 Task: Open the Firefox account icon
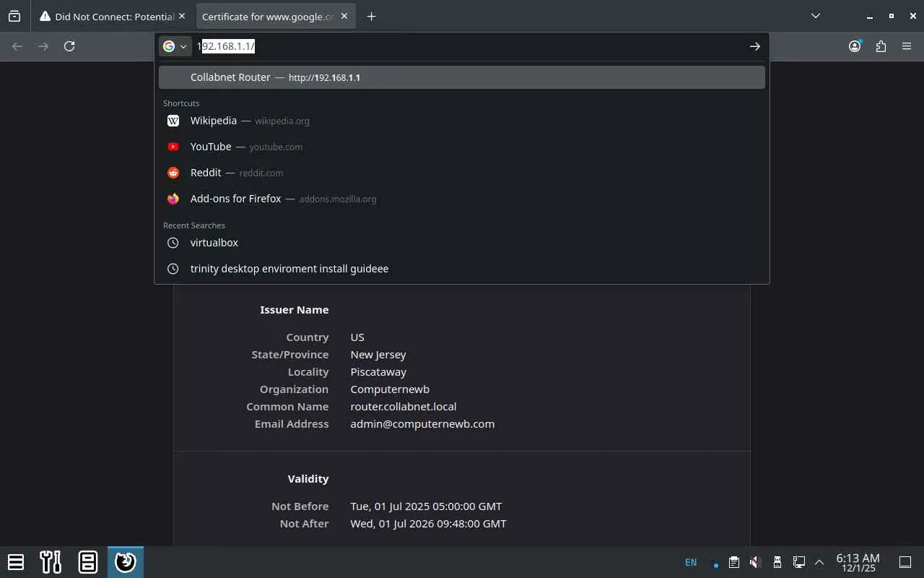855,46
